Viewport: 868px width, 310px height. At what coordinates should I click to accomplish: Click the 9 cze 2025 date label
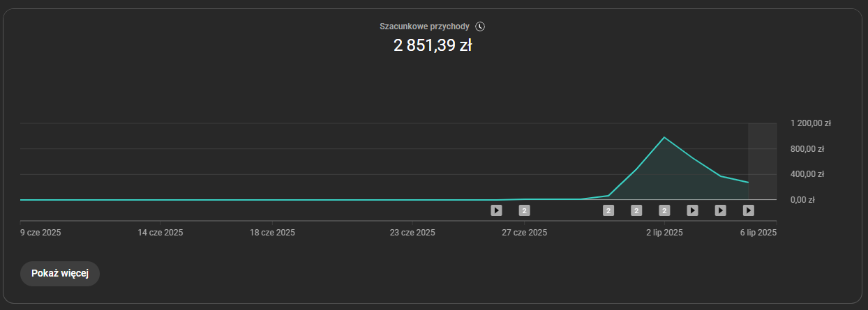click(40, 233)
